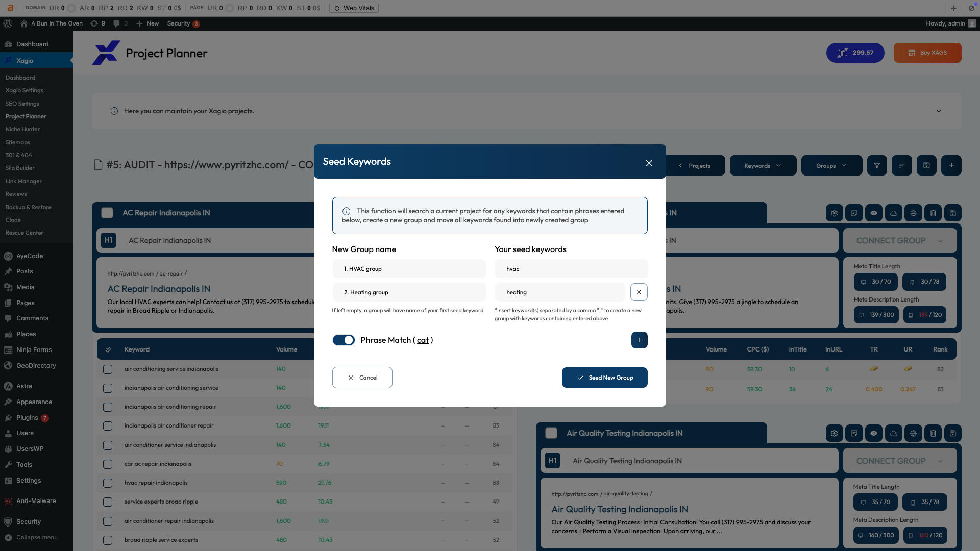Open the sort groups icon
The width and height of the screenshot is (980, 551).
pos(901,166)
